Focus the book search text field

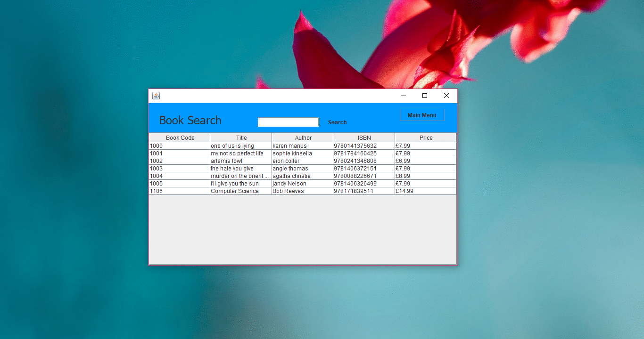(x=289, y=122)
